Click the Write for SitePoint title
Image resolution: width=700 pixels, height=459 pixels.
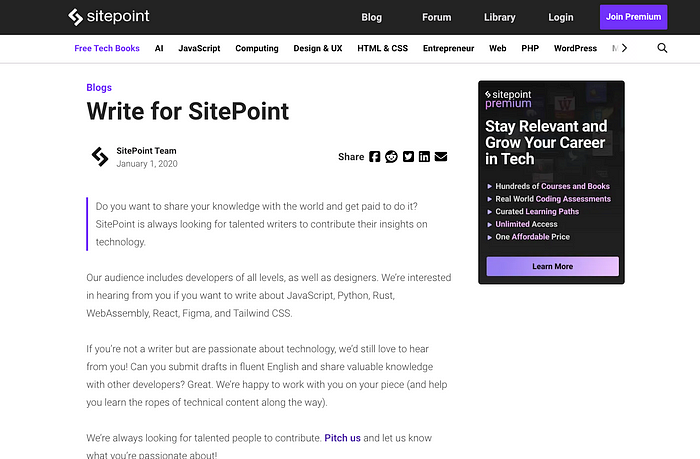tap(188, 111)
